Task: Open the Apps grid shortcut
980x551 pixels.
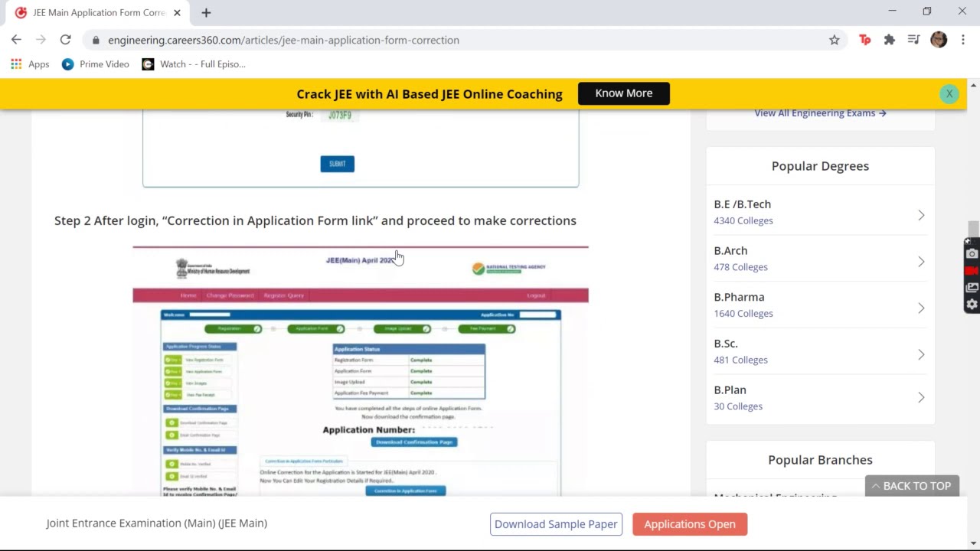Action: click(x=30, y=64)
